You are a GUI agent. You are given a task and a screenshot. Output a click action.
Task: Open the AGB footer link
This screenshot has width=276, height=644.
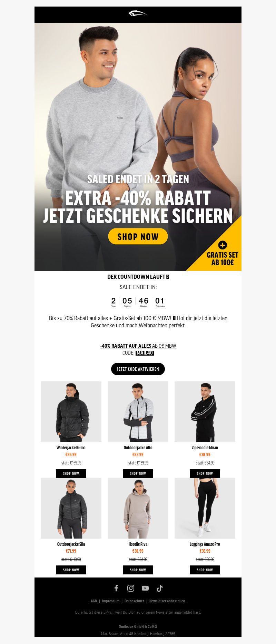(x=94, y=601)
